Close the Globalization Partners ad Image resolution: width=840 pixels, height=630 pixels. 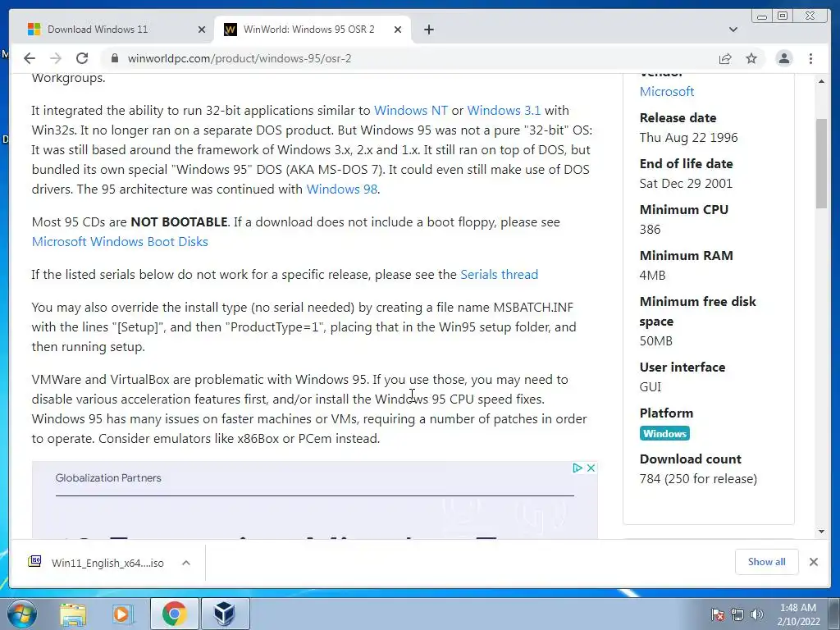point(591,468)
